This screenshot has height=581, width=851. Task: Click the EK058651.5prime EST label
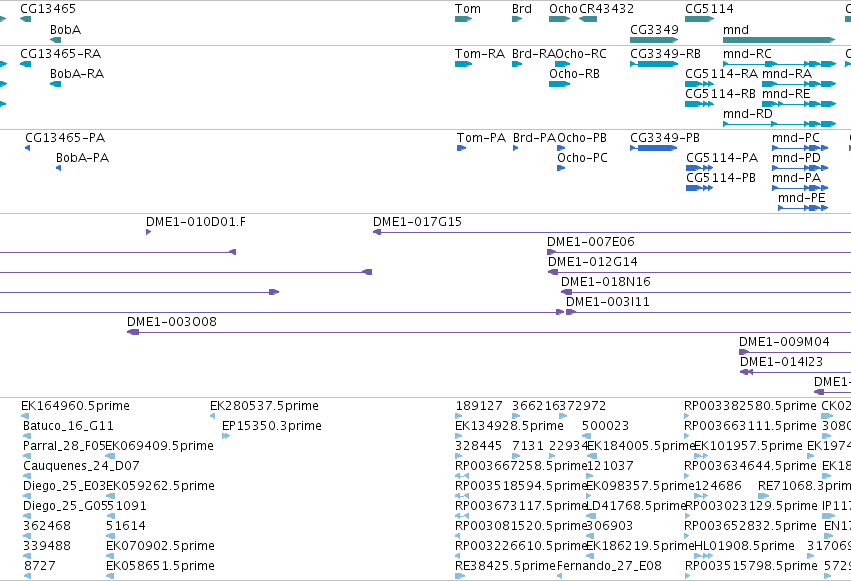point(160,566)
